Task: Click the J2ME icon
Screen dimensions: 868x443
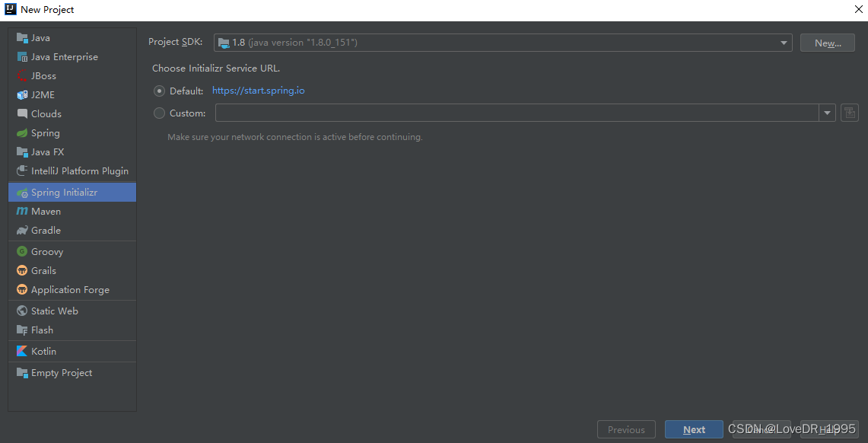Action: [22, 94]
